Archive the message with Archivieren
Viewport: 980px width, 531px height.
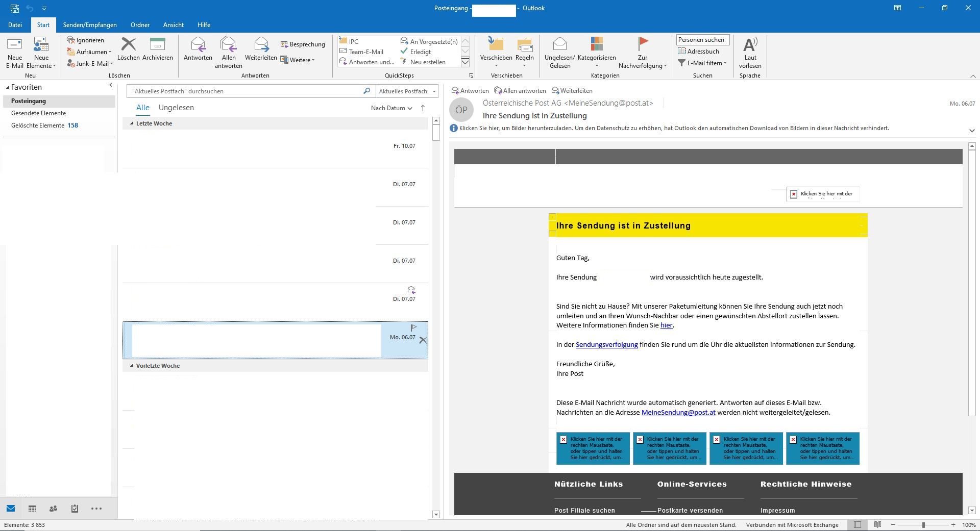pos(158,49)
